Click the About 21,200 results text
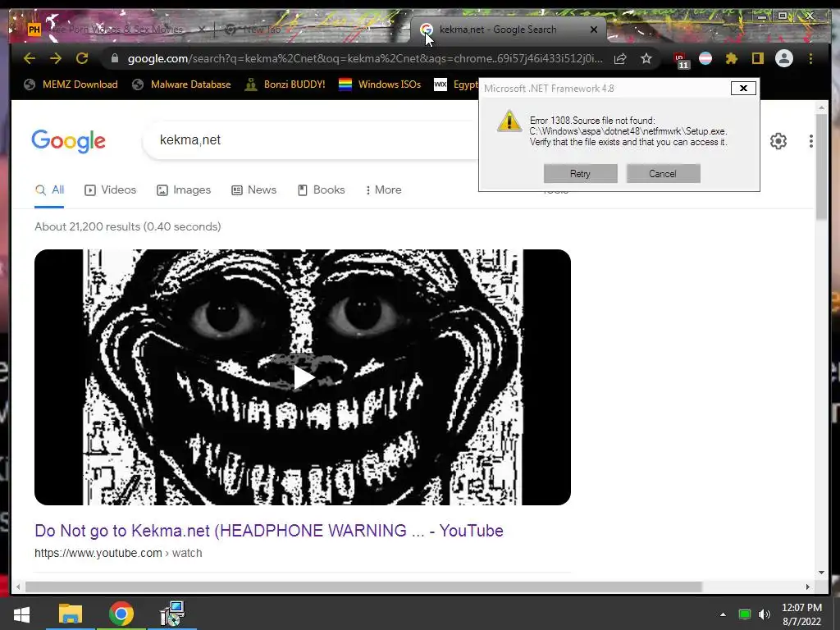 point(127,226)
